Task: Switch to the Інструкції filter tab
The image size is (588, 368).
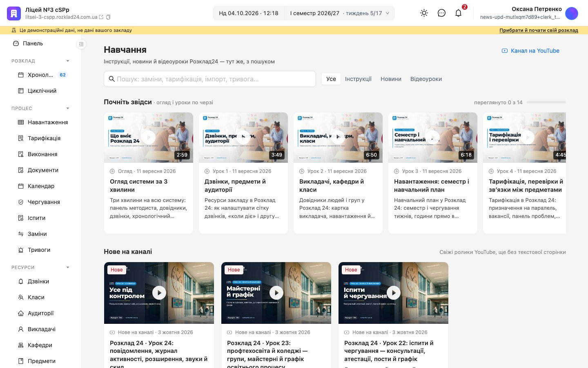Action: pos(358,79)
